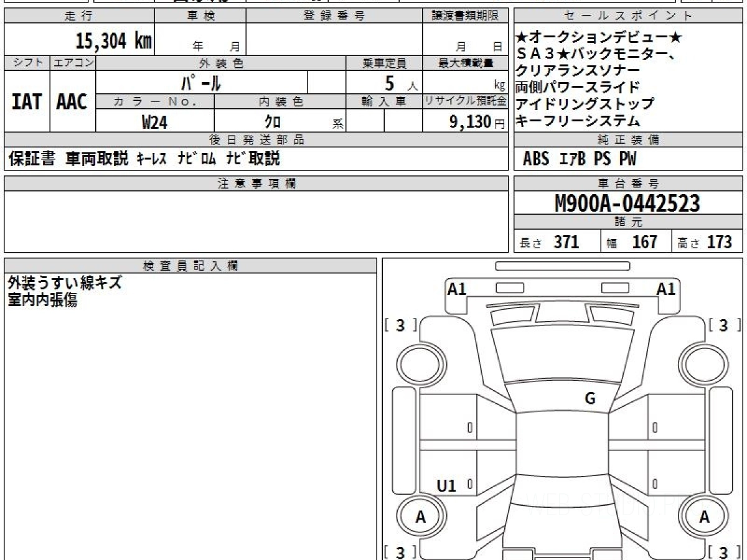
Task: Click the 乗車定員 header
Action: (x=384, y=63)
